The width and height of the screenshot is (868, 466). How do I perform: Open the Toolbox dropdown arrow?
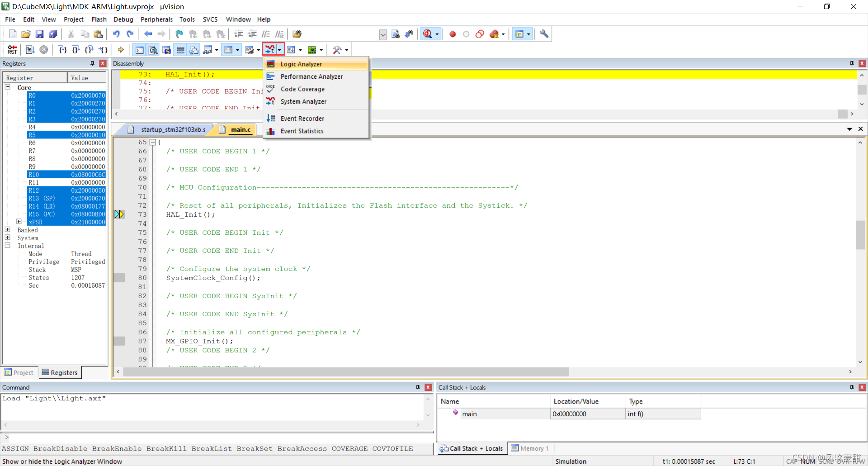[x=347, y=50]
